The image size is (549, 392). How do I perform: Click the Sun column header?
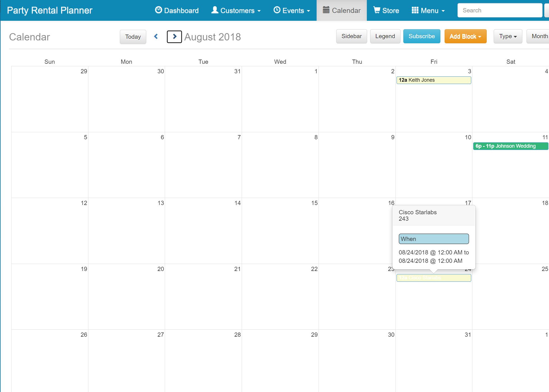click(50, 62)
